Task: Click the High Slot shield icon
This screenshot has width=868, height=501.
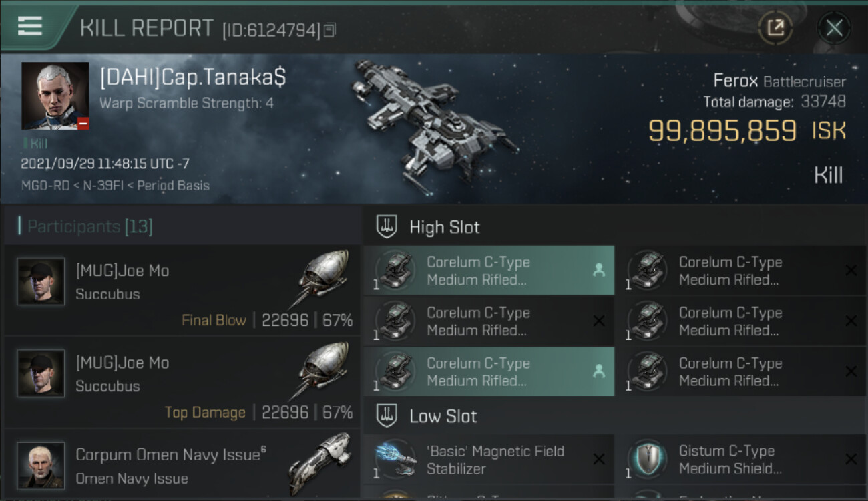Action: (387, 226)
